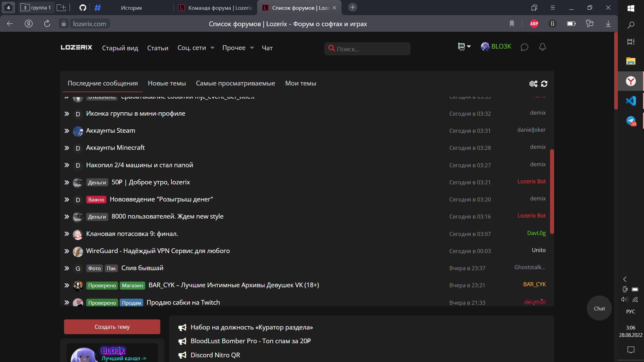This screenshot has height=362, width=644.
Task: Click the widget list vertical scrollbar
Action: point(552,192)
